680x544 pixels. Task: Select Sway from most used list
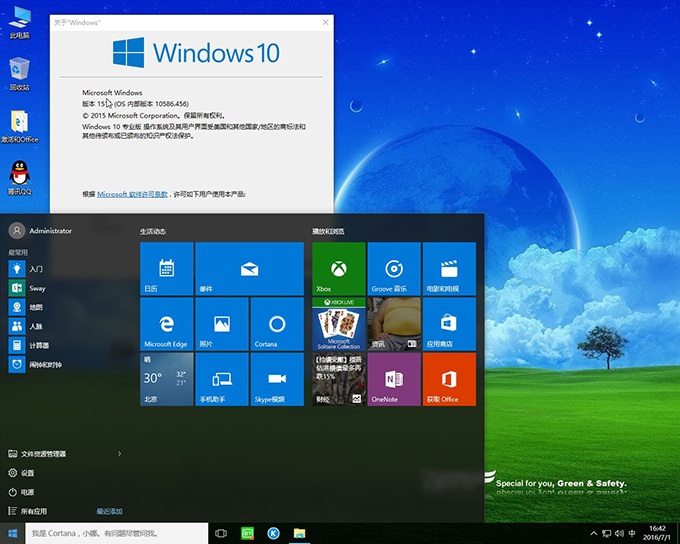[37, 288]
